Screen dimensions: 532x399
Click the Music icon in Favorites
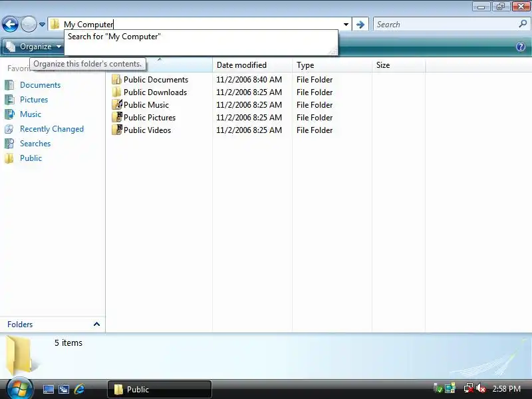tap(9, 114)
